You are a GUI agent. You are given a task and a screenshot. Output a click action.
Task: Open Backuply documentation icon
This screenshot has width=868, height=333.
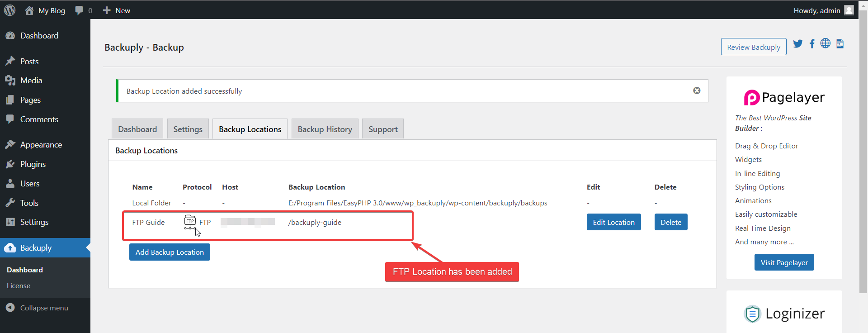click(840, 43)
